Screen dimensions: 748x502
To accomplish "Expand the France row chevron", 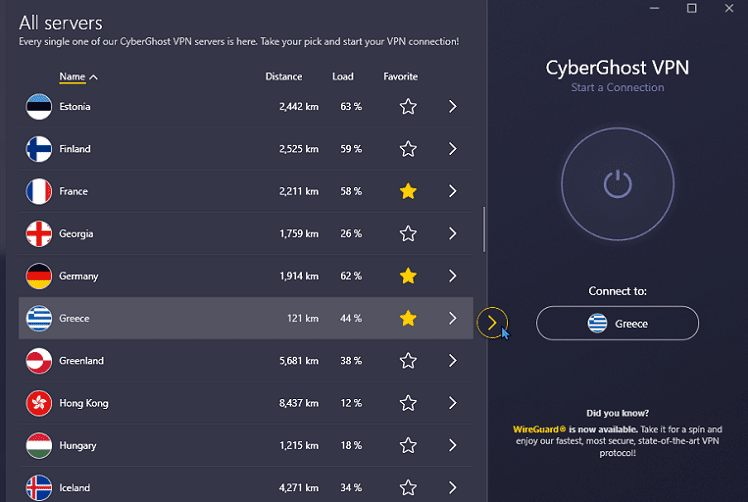I will [453, 191].
